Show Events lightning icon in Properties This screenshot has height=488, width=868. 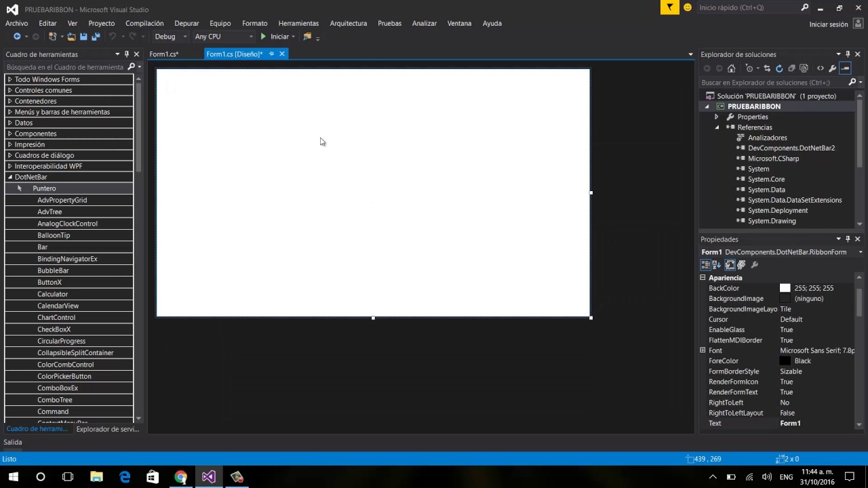coord(741,265)
